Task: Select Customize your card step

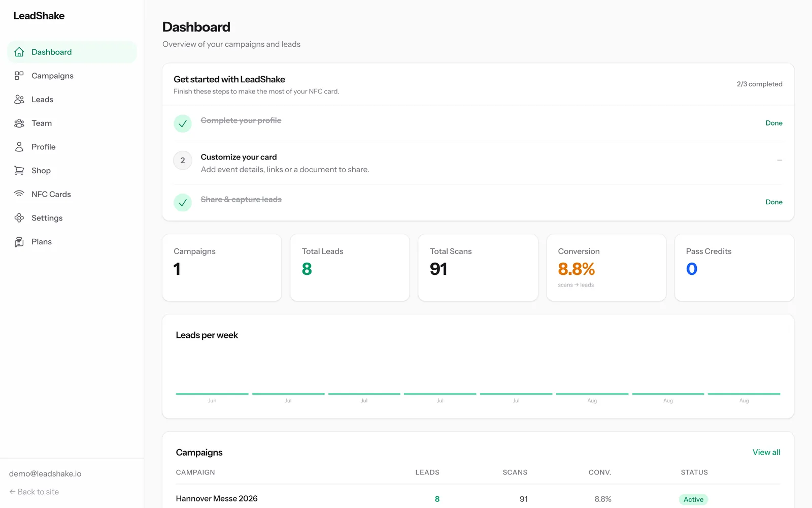Action: 478,163
